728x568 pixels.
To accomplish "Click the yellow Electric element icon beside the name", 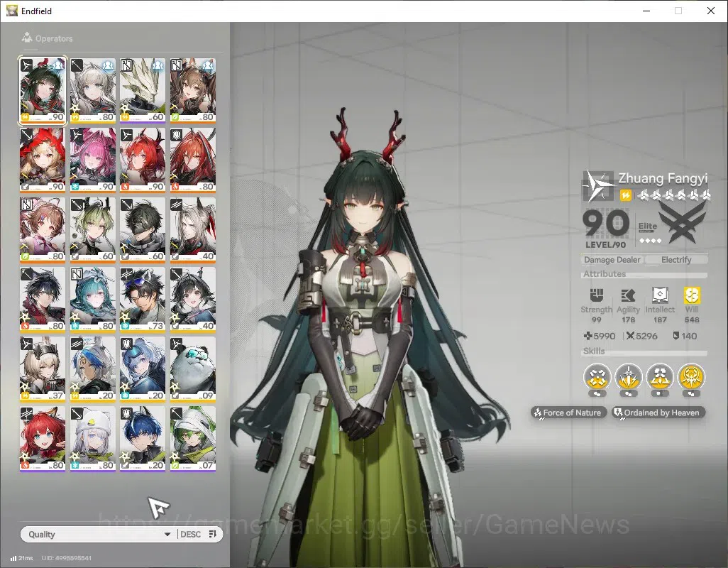I will coord(626,195).
